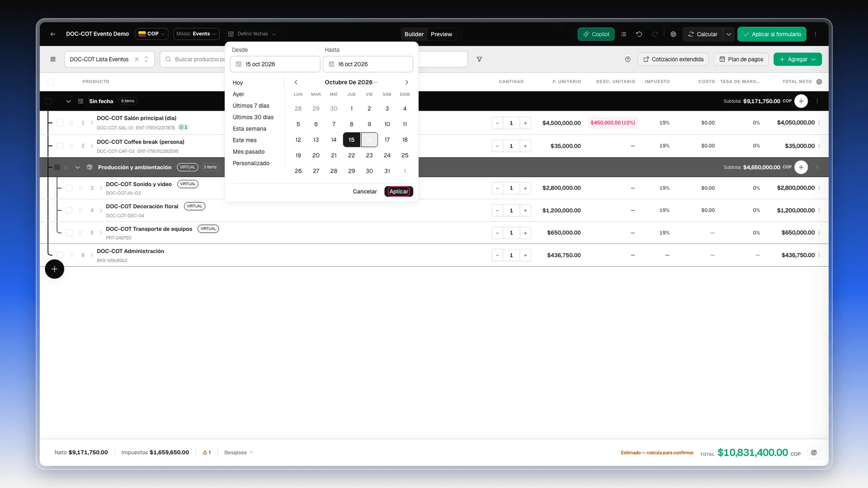Open the filter funnel icon
868x488 pixels.
(x=479, y=59)
